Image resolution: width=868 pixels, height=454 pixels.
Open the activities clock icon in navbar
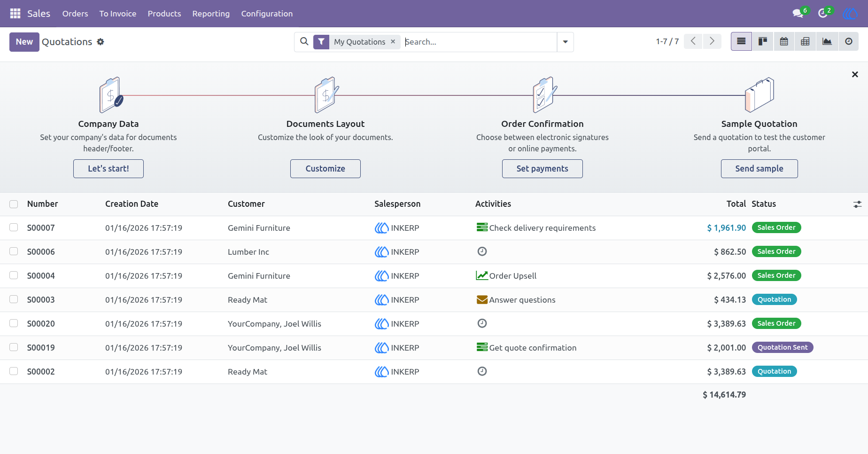pos(822,13)
